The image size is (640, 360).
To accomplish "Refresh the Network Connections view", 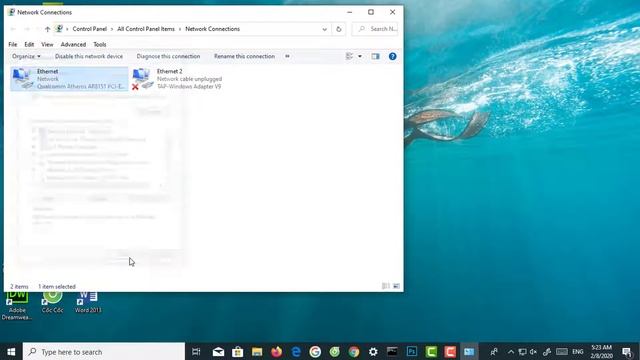I will (x=338, y=29).
